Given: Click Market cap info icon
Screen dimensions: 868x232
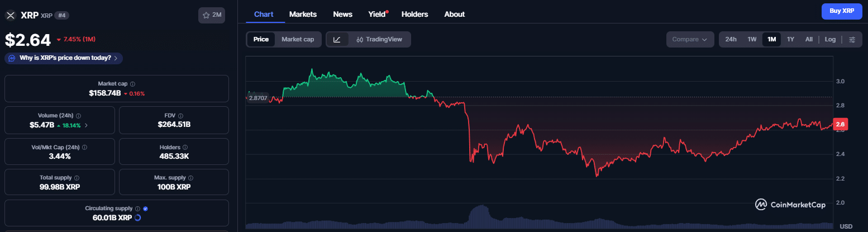Looking at the screenshot, I should point(132,83).
